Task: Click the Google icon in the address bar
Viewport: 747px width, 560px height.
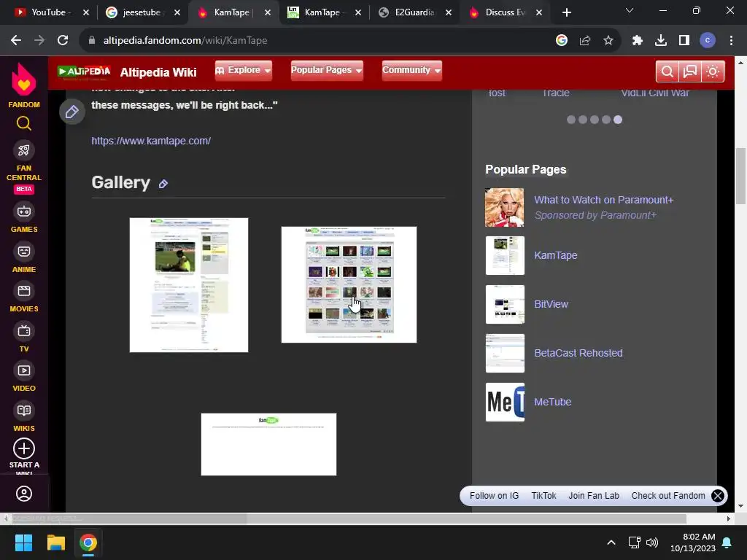Action: 562,41
